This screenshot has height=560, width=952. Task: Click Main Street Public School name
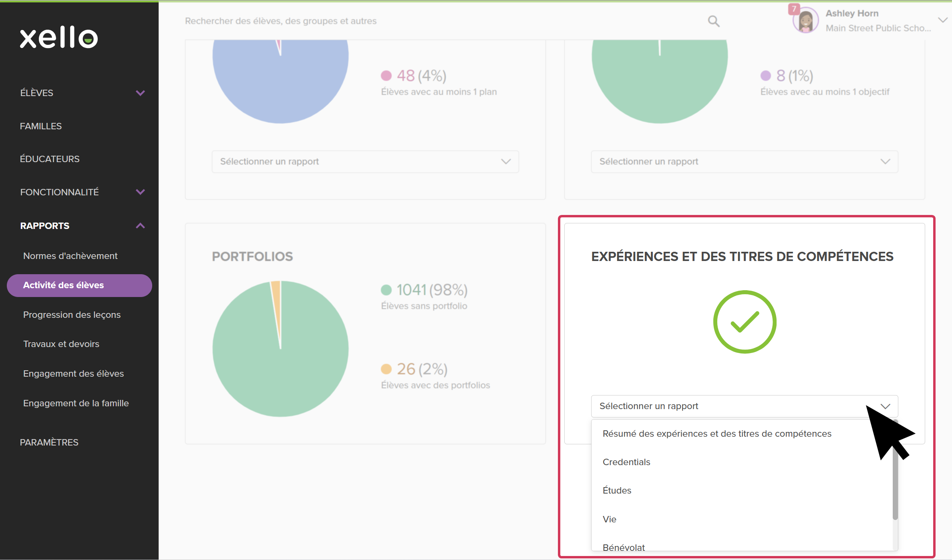coord(878,28)
